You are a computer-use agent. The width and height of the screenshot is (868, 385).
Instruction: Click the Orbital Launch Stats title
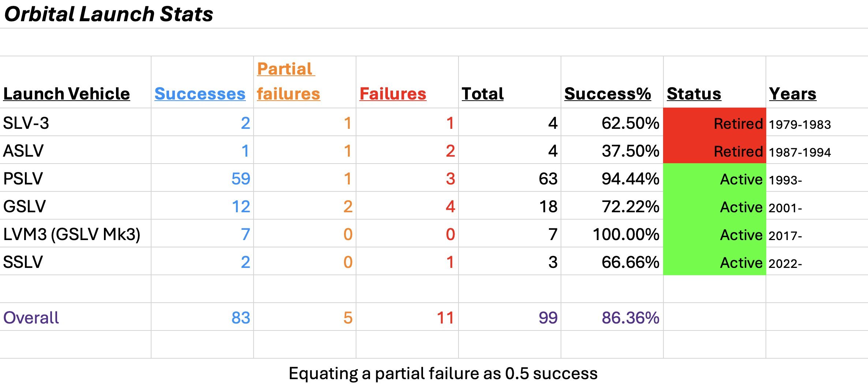click(108, 15)
